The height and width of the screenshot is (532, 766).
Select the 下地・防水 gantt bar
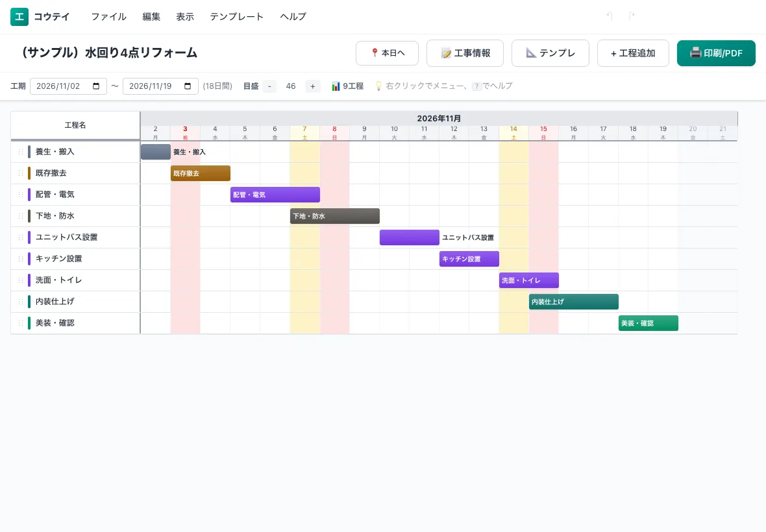click(334, 216)
